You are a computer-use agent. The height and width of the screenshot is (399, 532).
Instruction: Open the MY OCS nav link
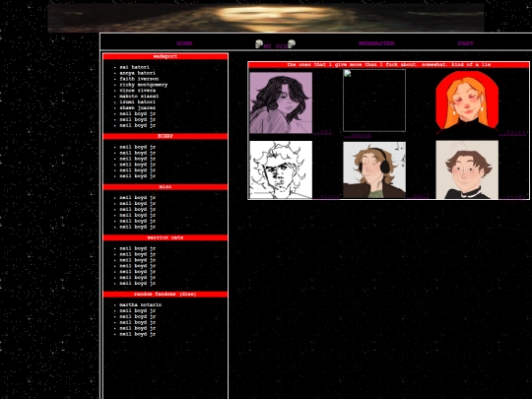pos(275,46)
